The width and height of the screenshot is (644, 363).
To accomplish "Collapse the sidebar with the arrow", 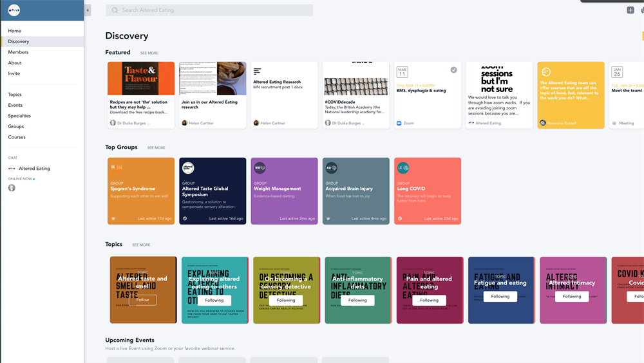I will click(x=88, y=10).
